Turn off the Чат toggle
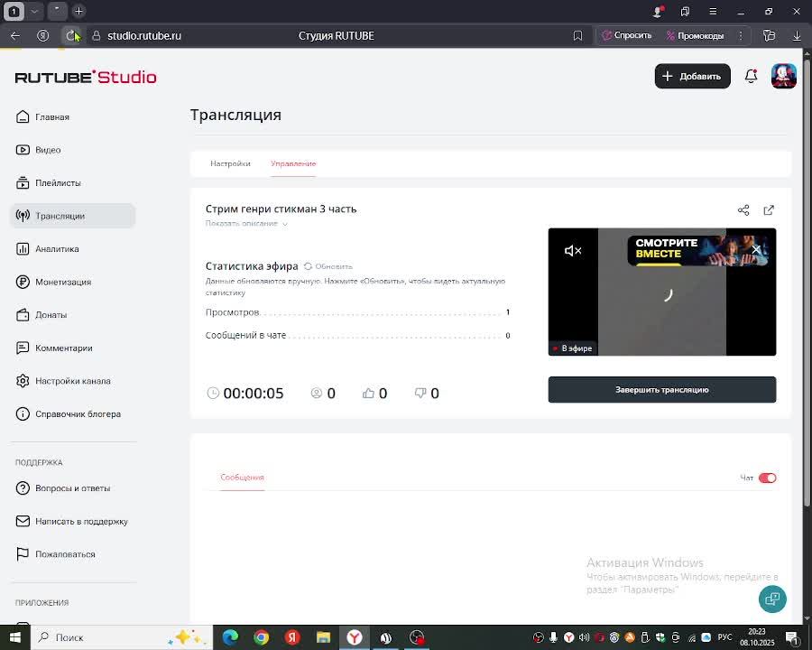 [767, 478]
